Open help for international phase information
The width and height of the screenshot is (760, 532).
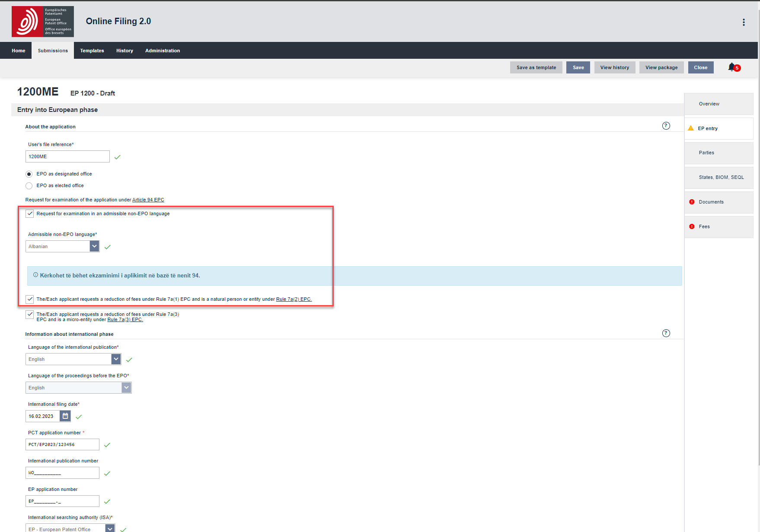(666, 333)
